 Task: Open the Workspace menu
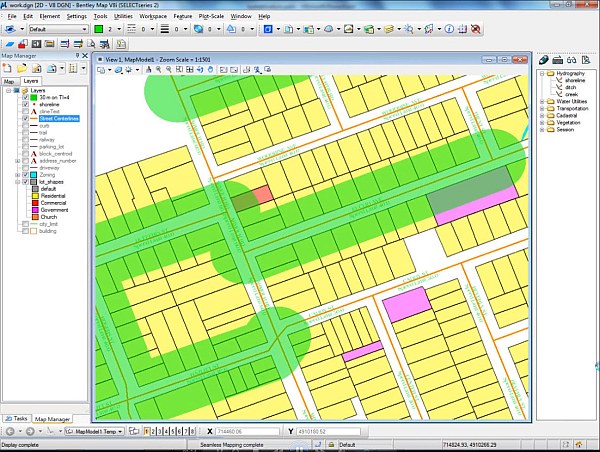pos(153,17)
